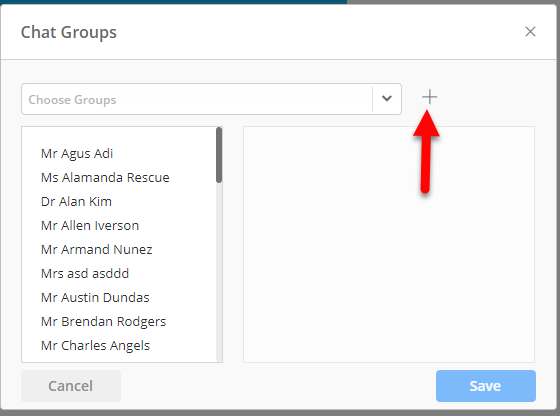The height and width of the screenshot is (416, 560).
Task: Select Mr Armand Nunez from list
Action: (x=96, y=249)
